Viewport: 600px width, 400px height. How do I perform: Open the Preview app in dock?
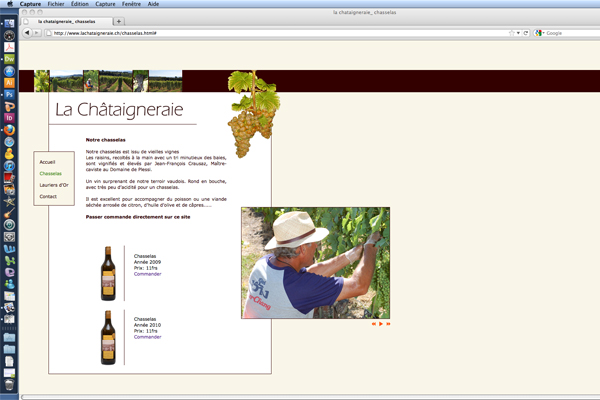[x=9, y=308]
